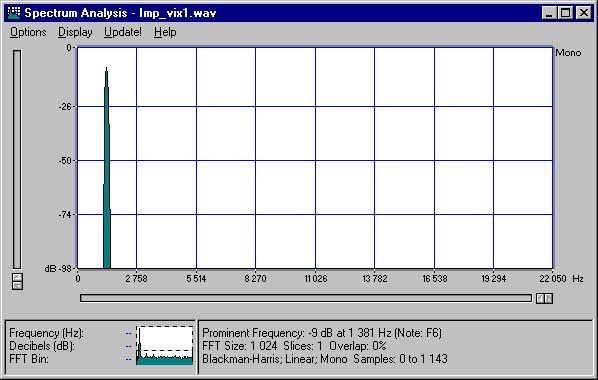The image size is (598, 380).
Task: Click the '11 026' frequency axis label
Action: tap(316, 279)
